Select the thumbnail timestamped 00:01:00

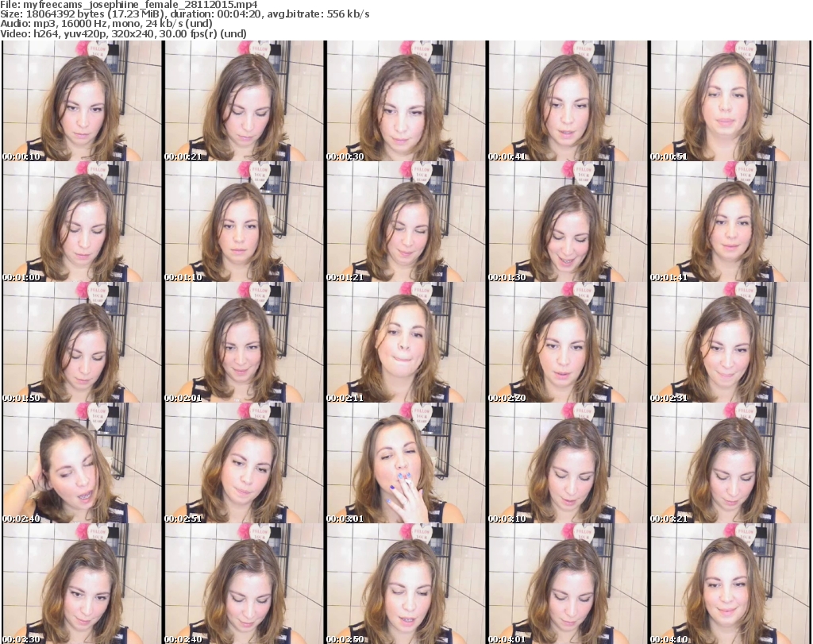point(82,222)
